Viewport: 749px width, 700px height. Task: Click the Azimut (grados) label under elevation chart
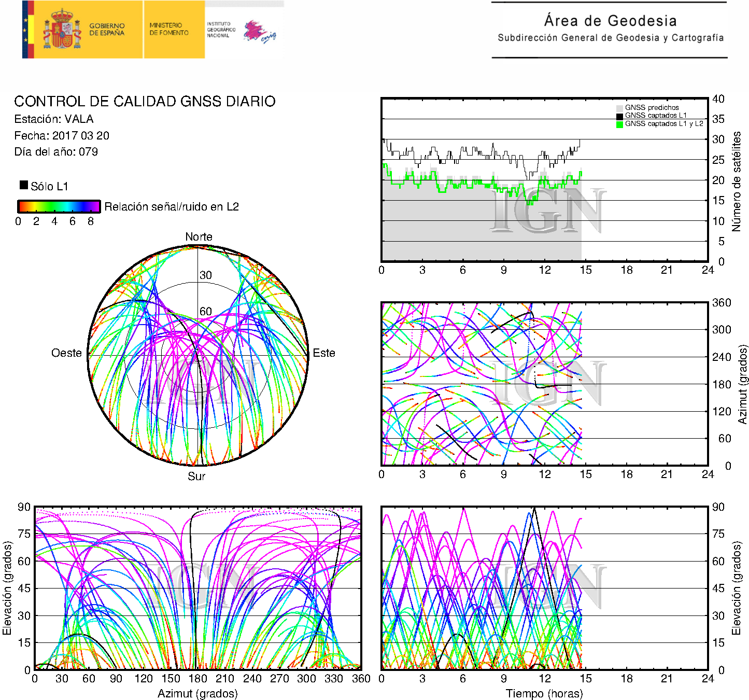tap(197, 693)
